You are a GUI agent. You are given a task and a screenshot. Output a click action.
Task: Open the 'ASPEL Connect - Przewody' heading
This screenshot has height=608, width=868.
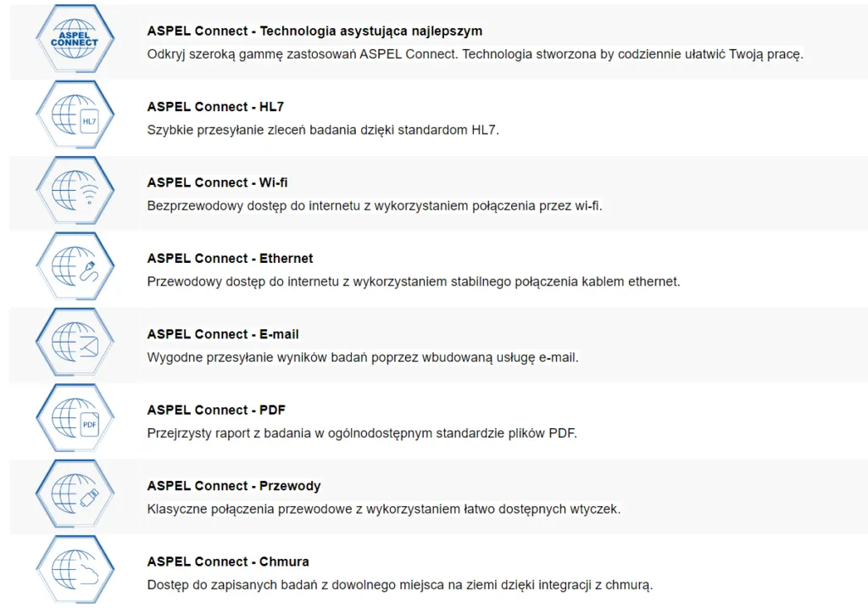(x=234, y=486)
